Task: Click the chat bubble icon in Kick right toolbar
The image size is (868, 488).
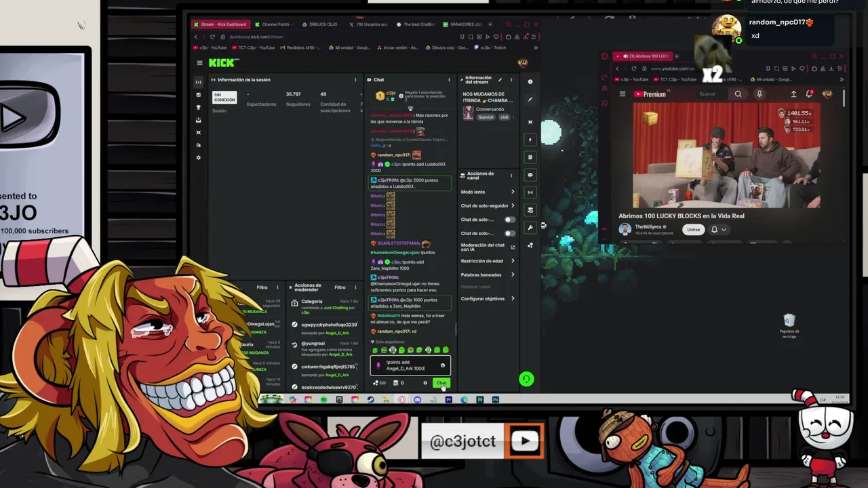Action: (530, 175)
